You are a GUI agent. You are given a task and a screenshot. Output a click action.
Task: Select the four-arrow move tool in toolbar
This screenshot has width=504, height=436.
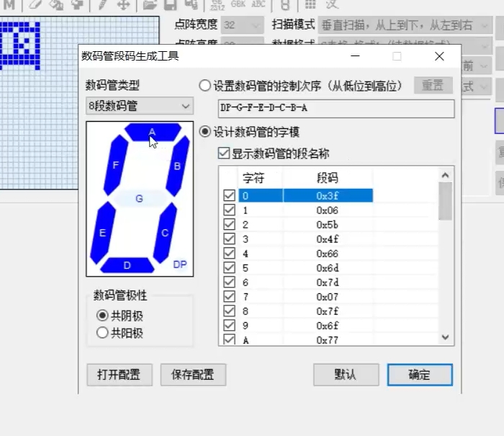[123, 4]
